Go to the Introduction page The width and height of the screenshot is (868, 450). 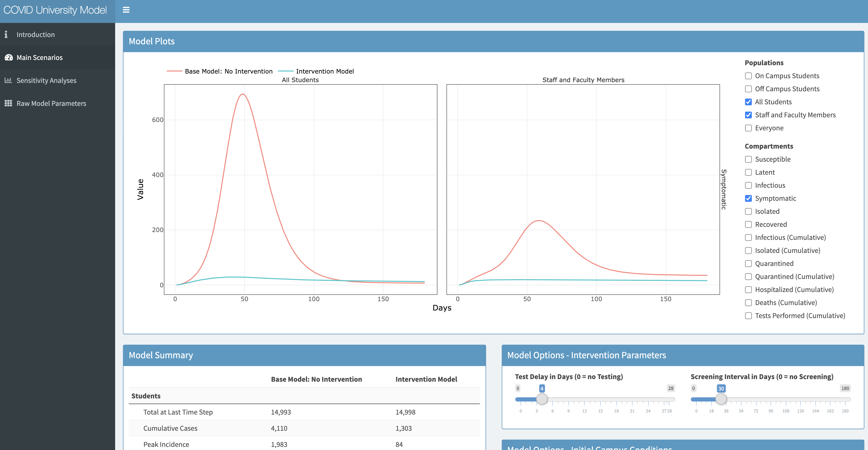tap(35, 34)
